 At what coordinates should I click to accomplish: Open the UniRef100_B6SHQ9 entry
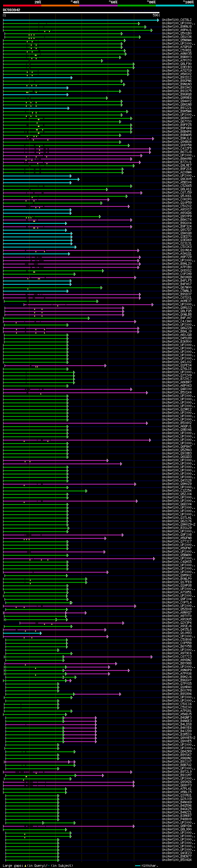[x=177, y=277]
